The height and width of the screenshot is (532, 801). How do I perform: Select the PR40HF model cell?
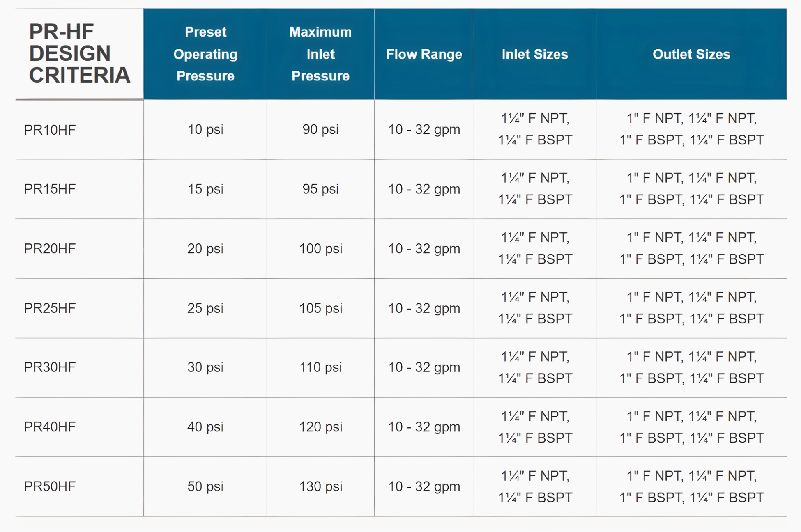coord(50,427)
